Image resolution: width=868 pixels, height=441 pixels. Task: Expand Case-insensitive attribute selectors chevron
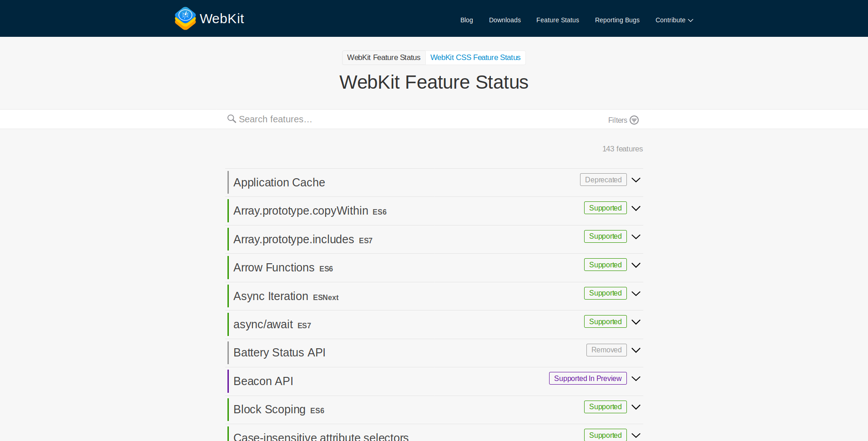[636, 435]
